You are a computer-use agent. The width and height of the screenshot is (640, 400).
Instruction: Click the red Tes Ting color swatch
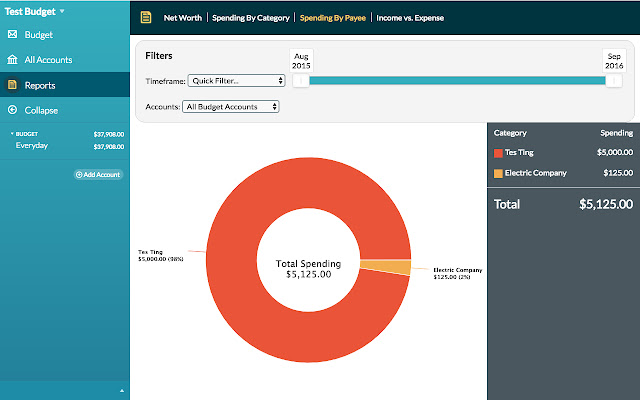tap(498, 153)
